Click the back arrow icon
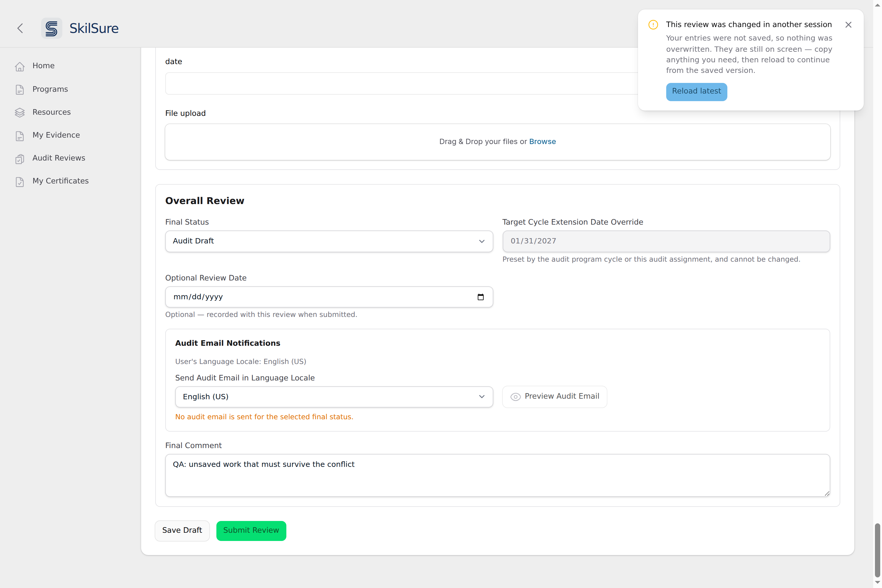Image resolution: width=882 pixels, height=588 pixels. 20,28
